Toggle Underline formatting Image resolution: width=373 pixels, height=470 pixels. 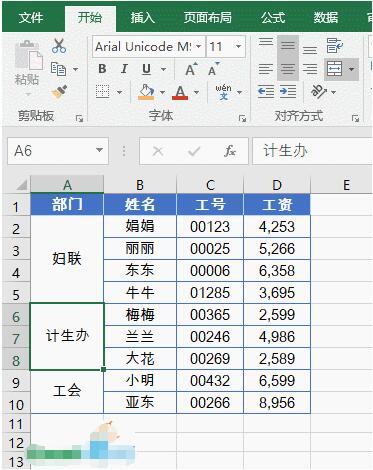click(x=146, y=69)
